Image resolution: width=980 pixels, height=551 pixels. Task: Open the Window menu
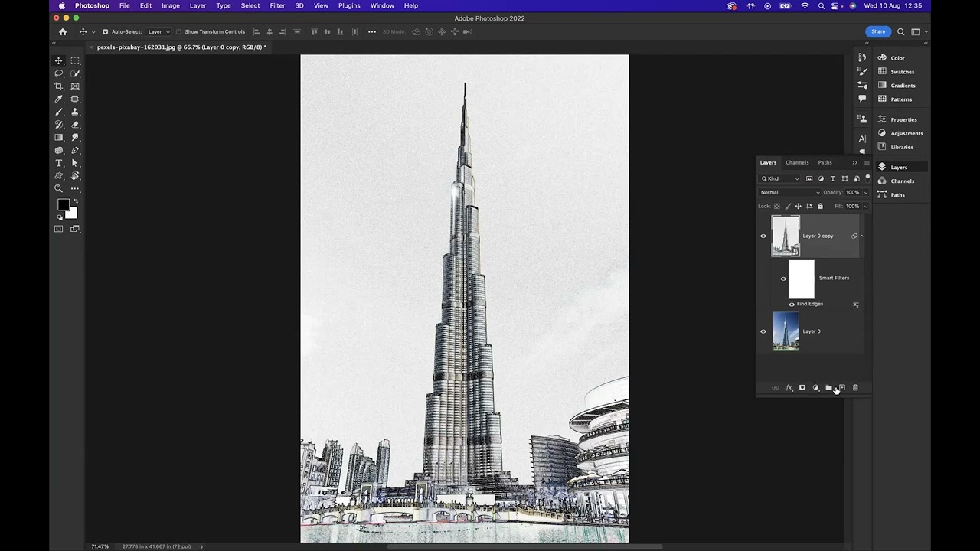382,5
